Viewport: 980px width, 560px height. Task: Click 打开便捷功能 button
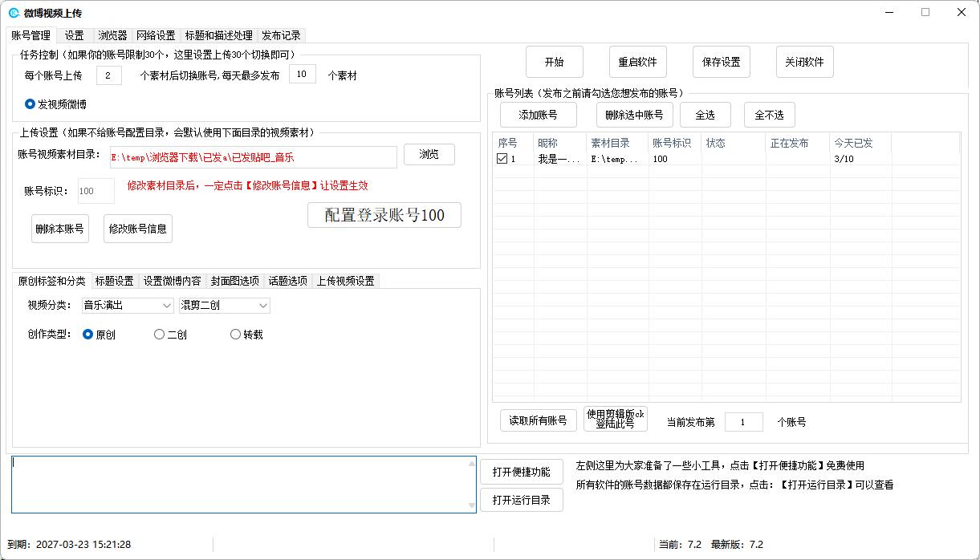[x=521, y=472]
